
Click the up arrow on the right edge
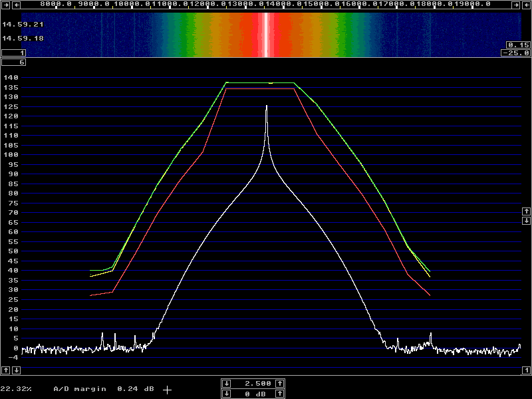click(526, 211)
